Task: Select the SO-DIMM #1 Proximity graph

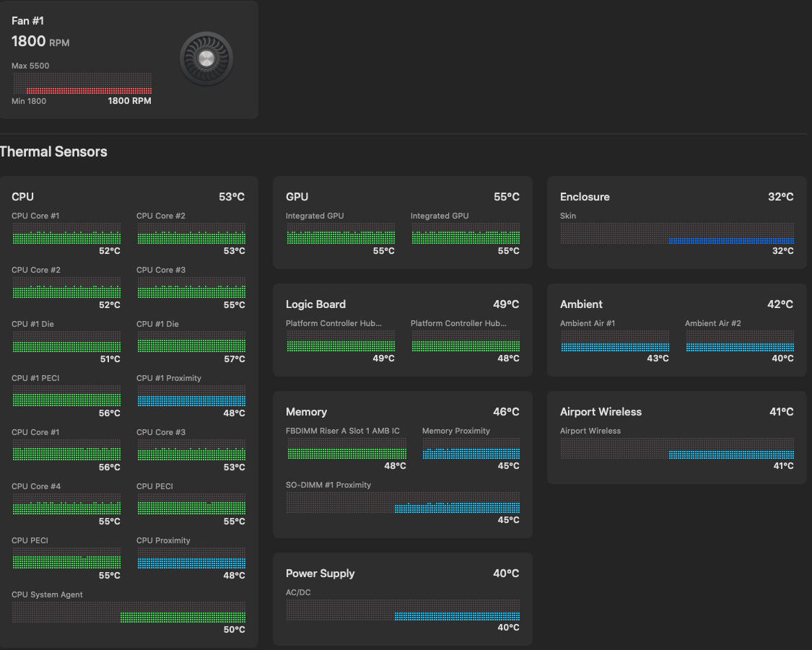Action: (403, 503)
